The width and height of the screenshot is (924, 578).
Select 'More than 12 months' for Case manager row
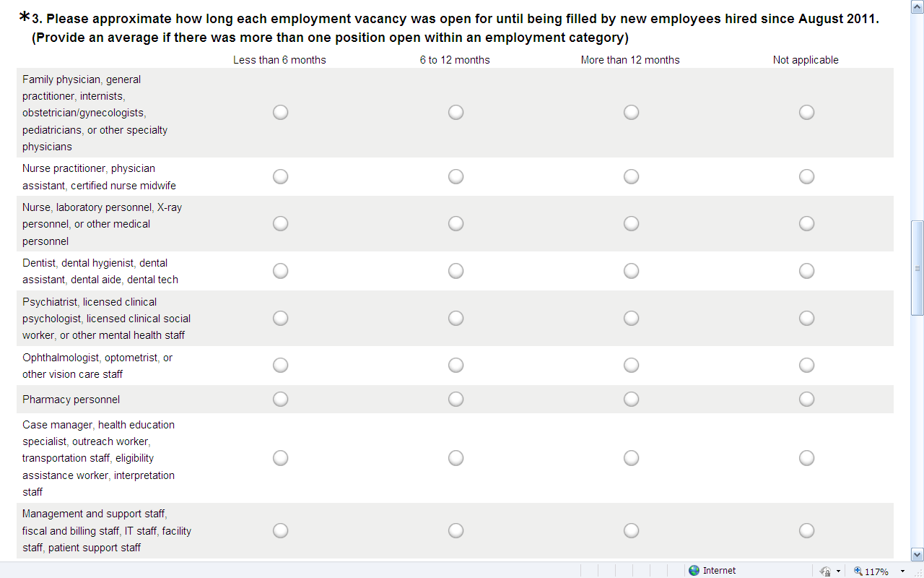click(631, 458)
